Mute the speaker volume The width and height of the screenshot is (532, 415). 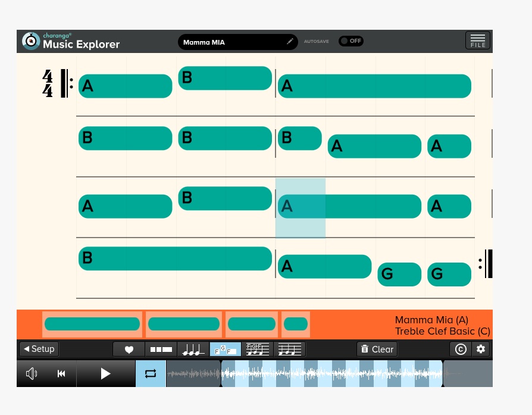(x=32, y=373)
